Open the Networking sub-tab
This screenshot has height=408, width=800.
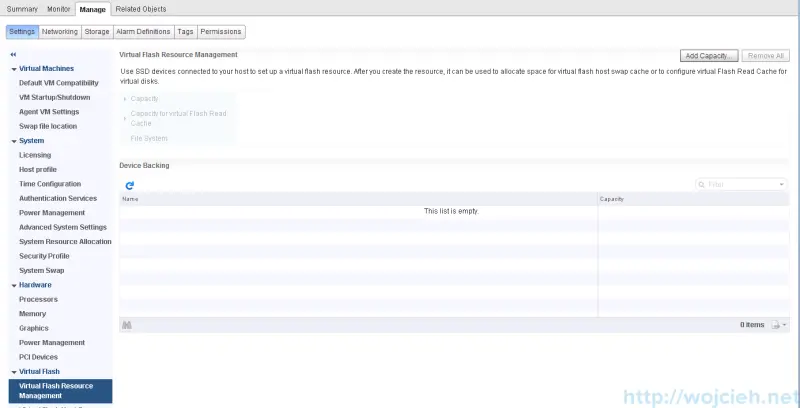coord(60,32)
